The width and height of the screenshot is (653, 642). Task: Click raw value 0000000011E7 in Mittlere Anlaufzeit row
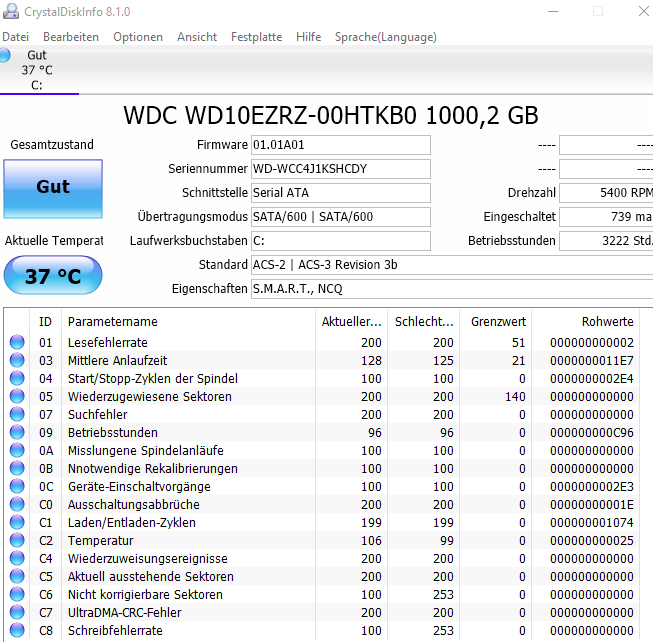tap(592, 361)
